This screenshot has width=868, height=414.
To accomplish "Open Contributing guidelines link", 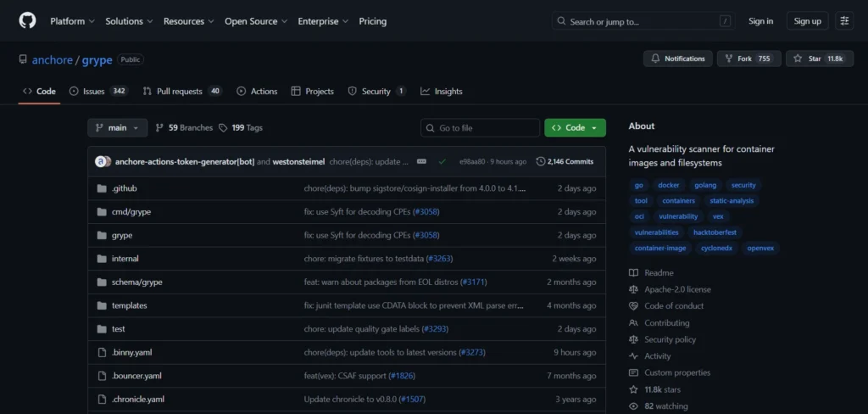I will click(659, 322).
